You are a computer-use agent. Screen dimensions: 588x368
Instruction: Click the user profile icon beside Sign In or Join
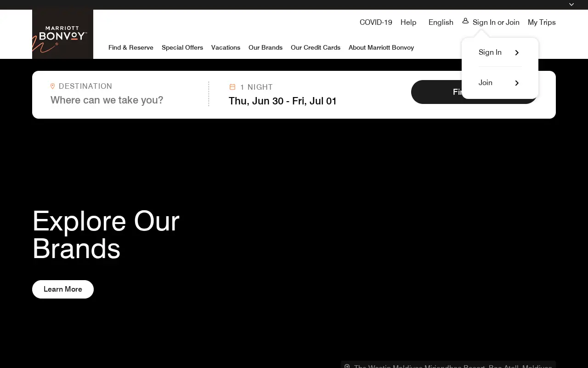(465, 21)
